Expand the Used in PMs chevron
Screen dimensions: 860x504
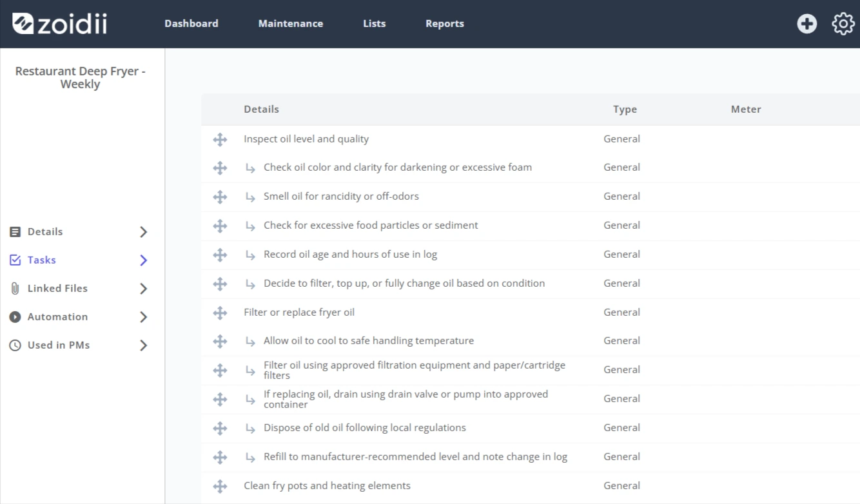144,345
